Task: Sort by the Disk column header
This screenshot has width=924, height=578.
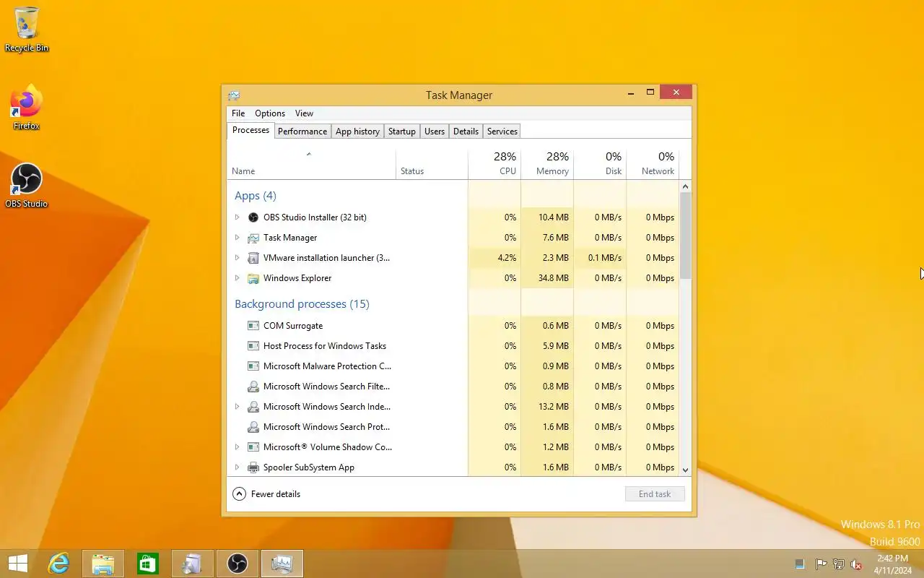Action: pyautogui.click(x=600, y=164)
